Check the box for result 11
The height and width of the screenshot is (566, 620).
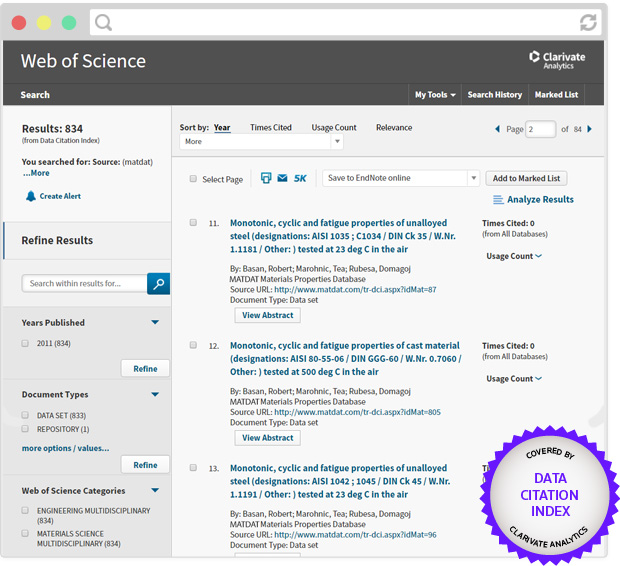[193, 223]
